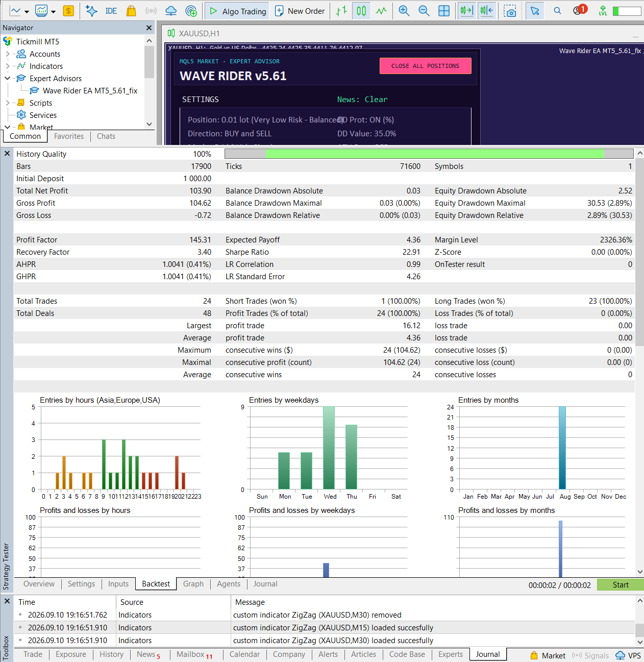Click the History Quality progress bar
The height and width of the screenshot is (662, 644).
pyautogui.click(x=429, y=154)
